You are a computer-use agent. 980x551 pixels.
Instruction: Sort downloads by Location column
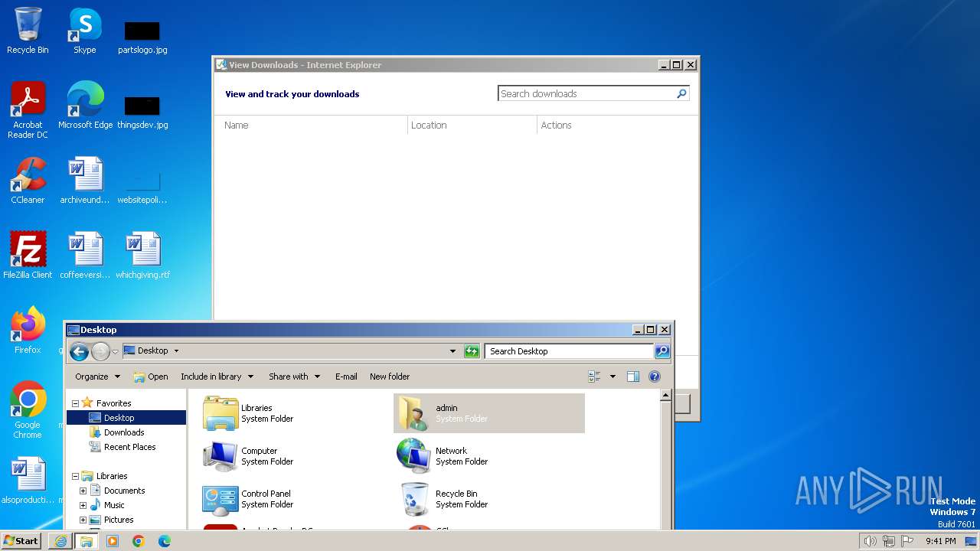[429, 126]
